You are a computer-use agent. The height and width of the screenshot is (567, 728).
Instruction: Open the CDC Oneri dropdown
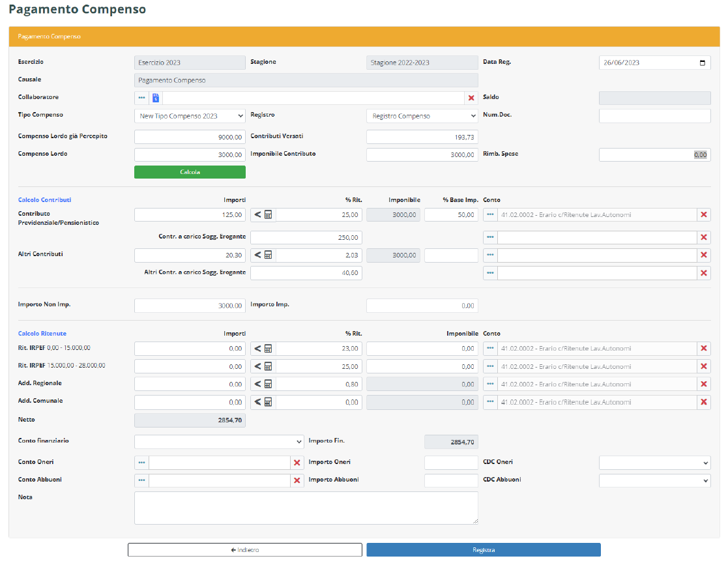pos(654,463)
